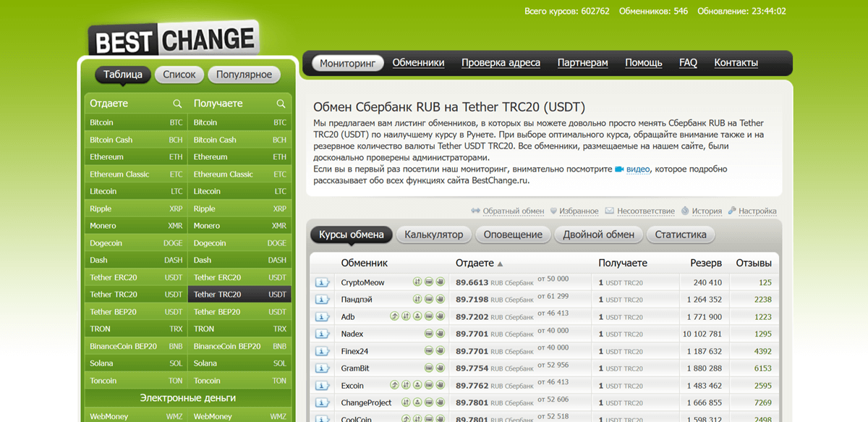
Task: Open the Оповещение tab
Action: pos(513,235)
